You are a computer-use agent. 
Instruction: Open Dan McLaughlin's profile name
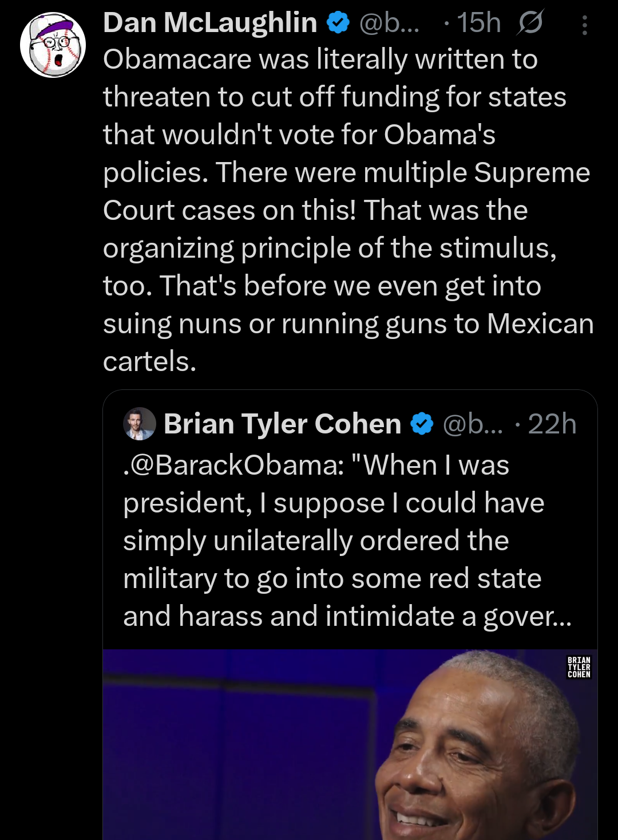point(209,22)
